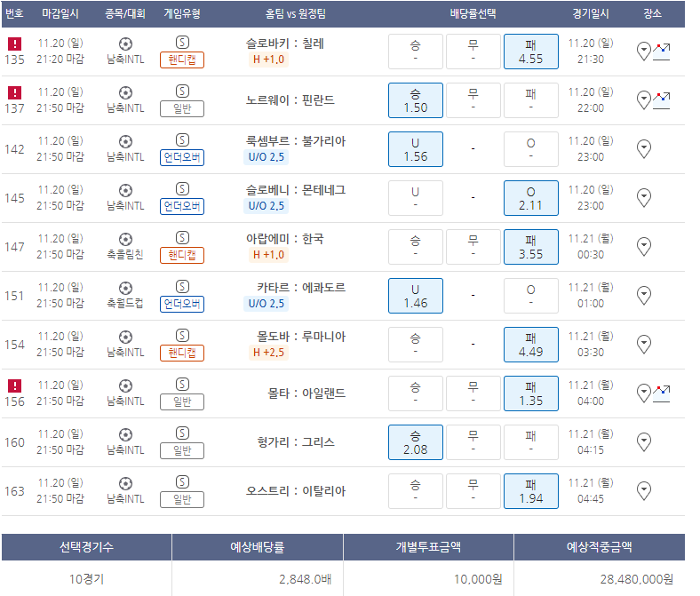View odds trend chart for match 137
700x596 pixels.
pyautogui.click(x=661, y=100)
